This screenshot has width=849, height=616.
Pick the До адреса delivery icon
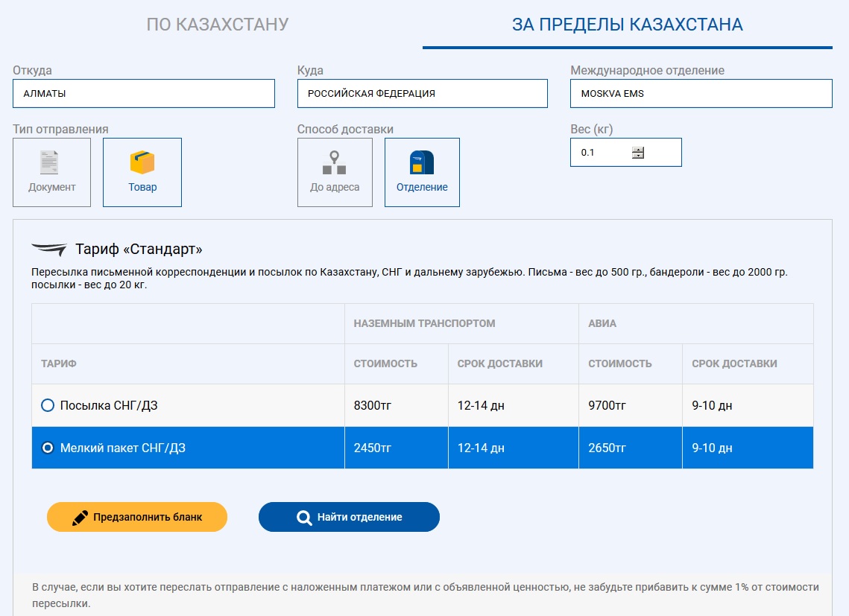click(x=334, y=162)
